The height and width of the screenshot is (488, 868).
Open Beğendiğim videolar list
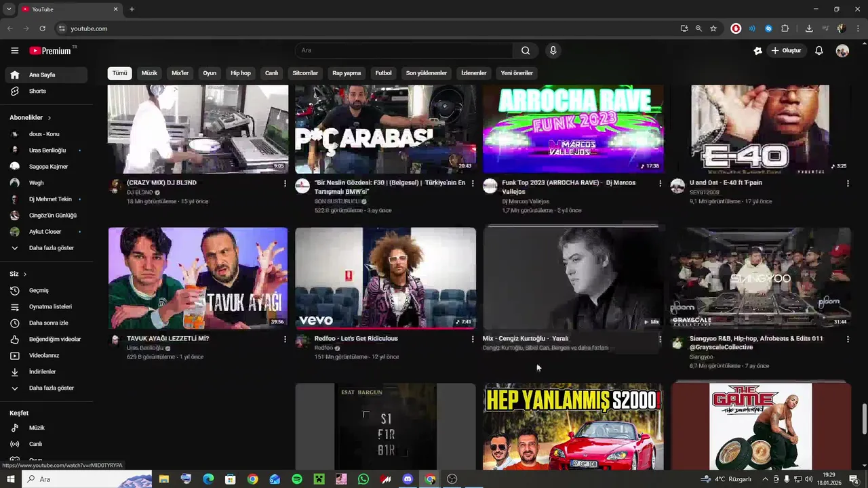[x=46, y=339]
